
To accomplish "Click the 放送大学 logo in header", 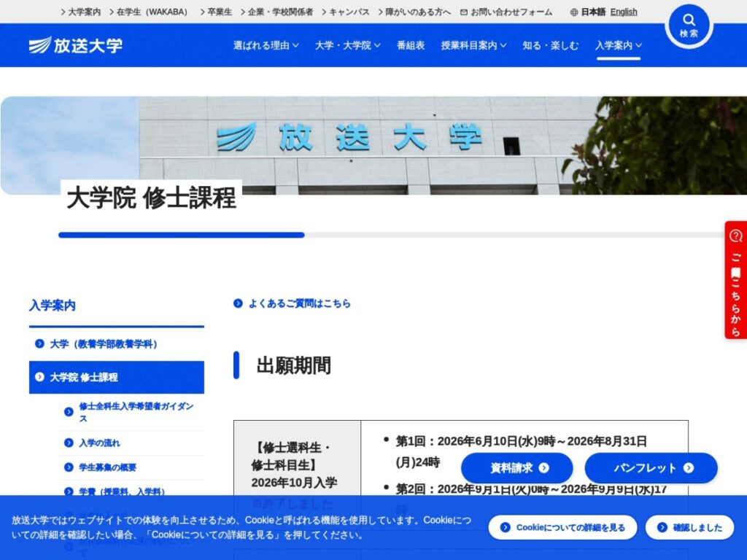I will pyautogui.click(x=76, y=45).
